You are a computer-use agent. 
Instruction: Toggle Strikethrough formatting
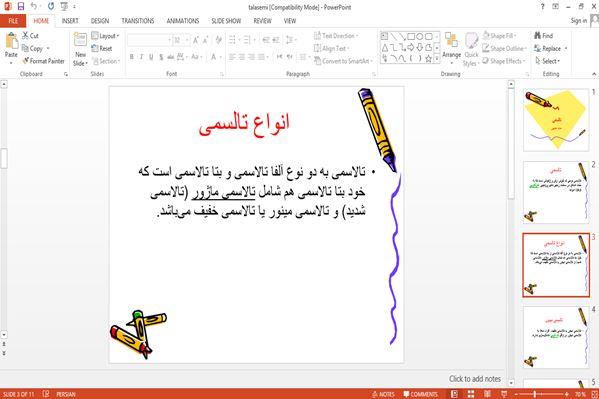170,57
